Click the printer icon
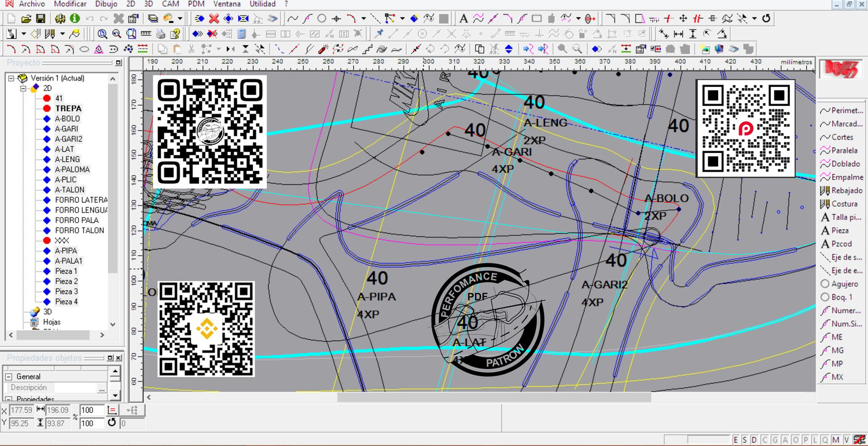The height and width of the screenshot is (446, 868). pos(161,34)
